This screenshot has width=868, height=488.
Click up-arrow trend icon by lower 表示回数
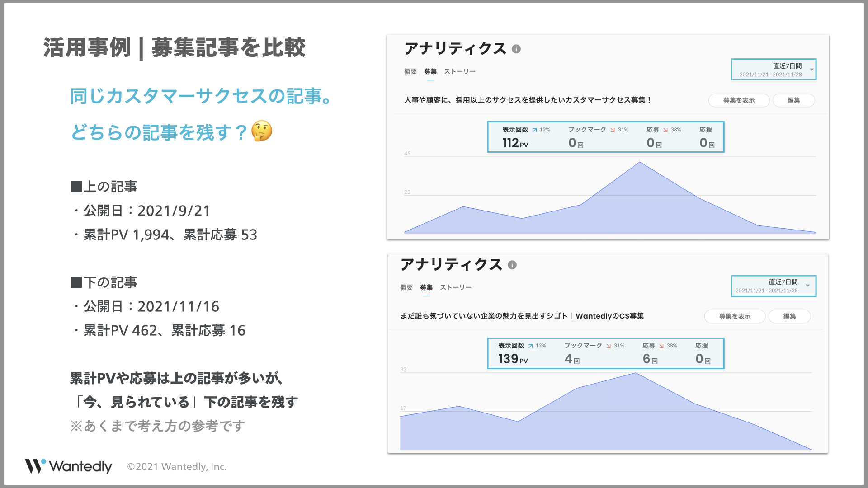[530, 346]
